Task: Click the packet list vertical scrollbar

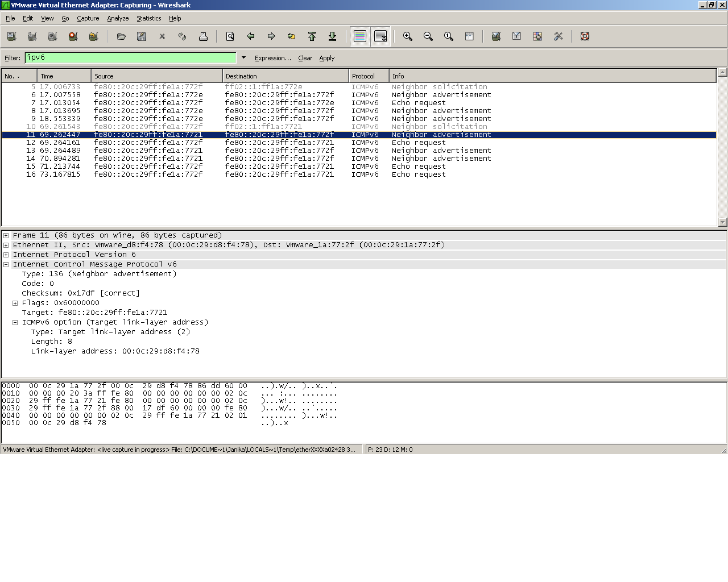Action: pos(722,148)
